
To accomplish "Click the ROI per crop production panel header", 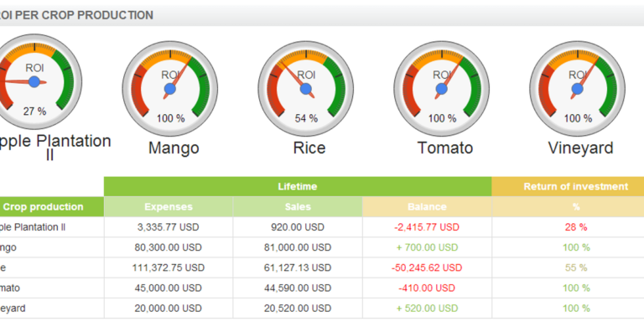I will tap(322, 16).
